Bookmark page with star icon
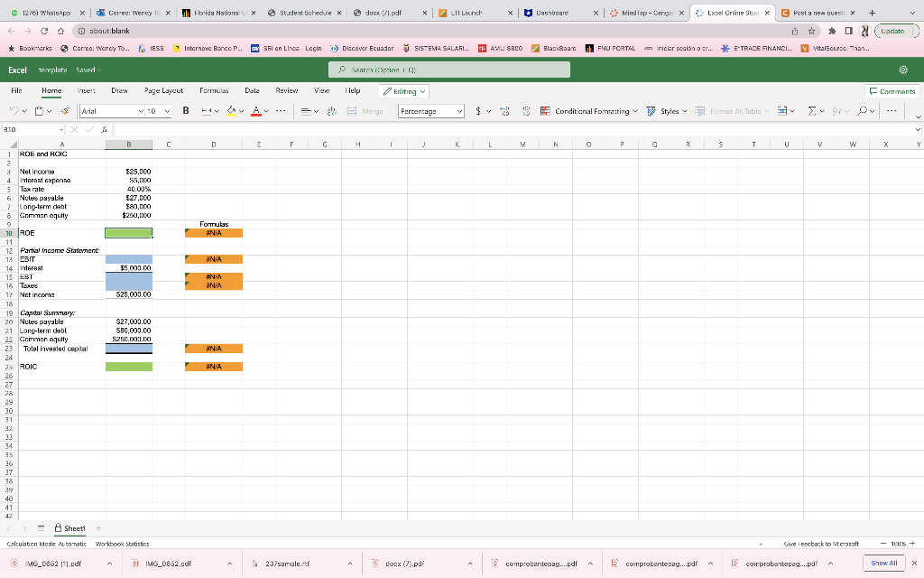Viewport: 924px width, 578px height. click(x=811, y=31)
